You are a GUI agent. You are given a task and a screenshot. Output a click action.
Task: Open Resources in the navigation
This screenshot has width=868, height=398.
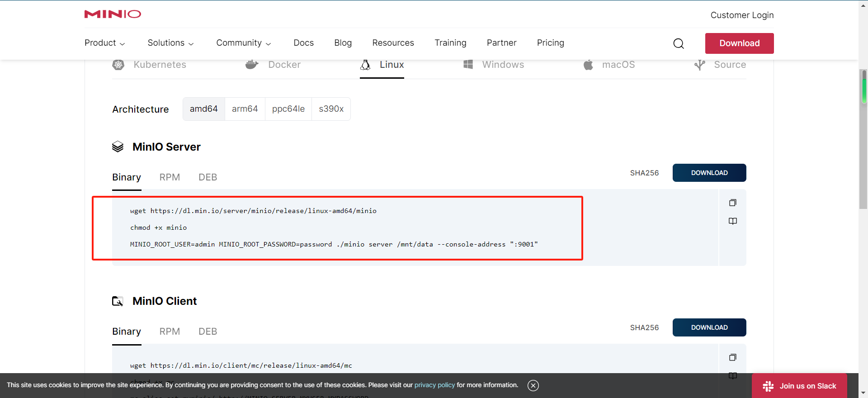[x=393, y=43]
